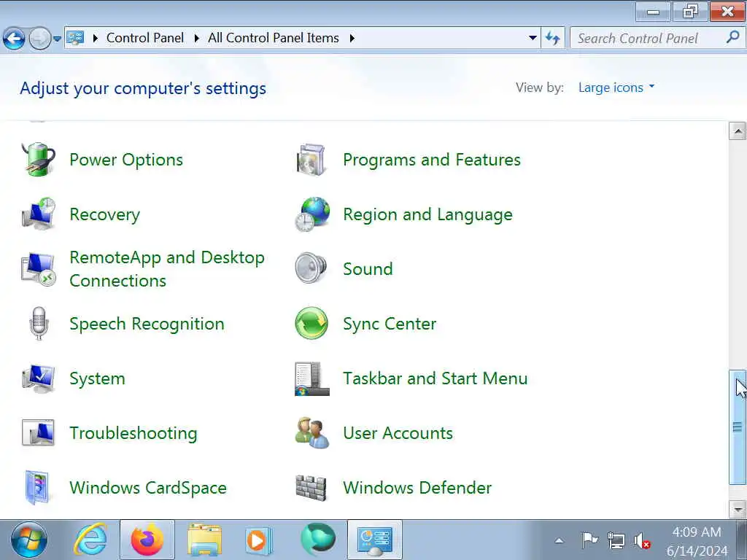Open the Sound link
Image resolution: width=747 pixels, height=560 pixels.
point(368,269)
